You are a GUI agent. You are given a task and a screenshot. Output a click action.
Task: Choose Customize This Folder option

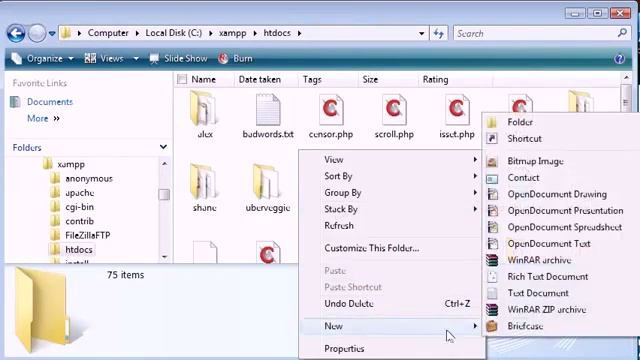point(392,248)
